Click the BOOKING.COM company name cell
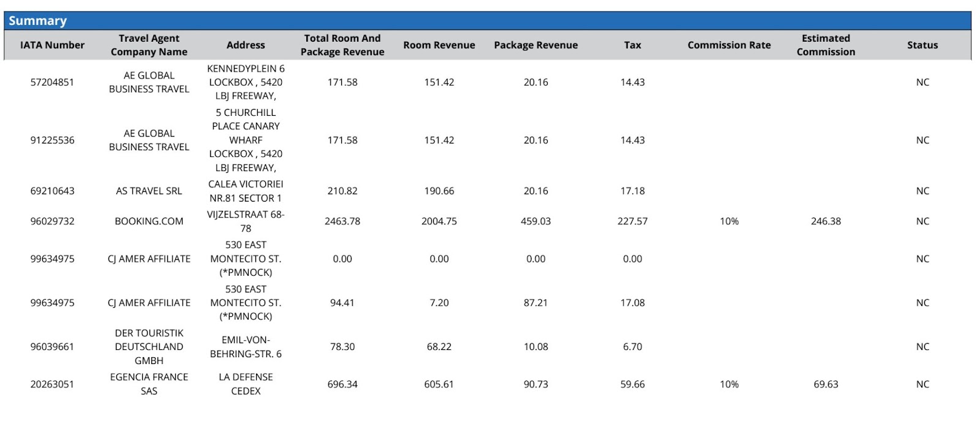Image resolution: width=980 pixels, height=421 pixels. pyautogui.click(x=149, y=221)
